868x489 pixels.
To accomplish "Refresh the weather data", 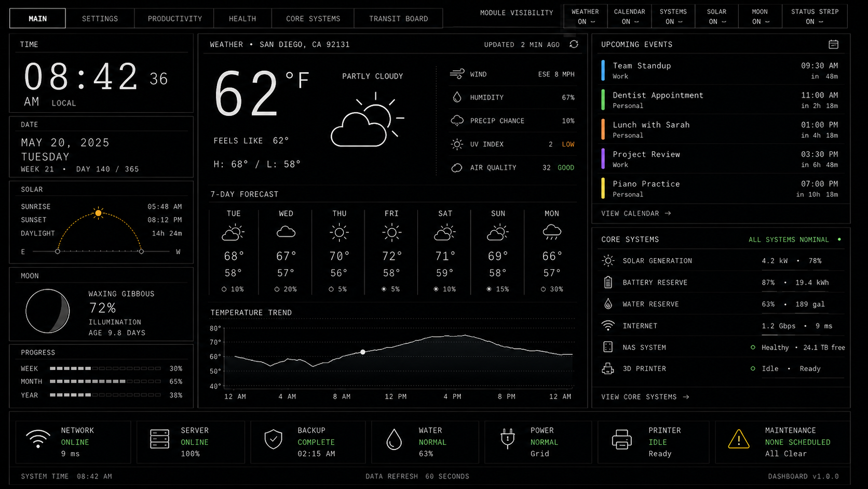I will (574, 44).
